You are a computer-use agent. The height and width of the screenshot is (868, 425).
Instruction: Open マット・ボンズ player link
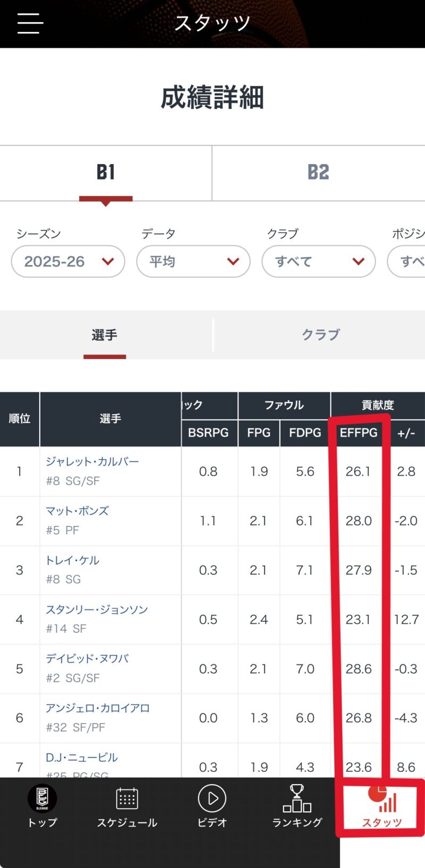pos(77,511)
